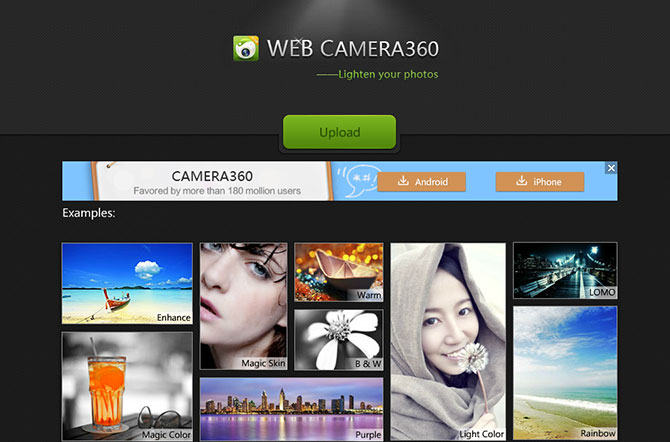Select the LOMO night bridge example

565,270
